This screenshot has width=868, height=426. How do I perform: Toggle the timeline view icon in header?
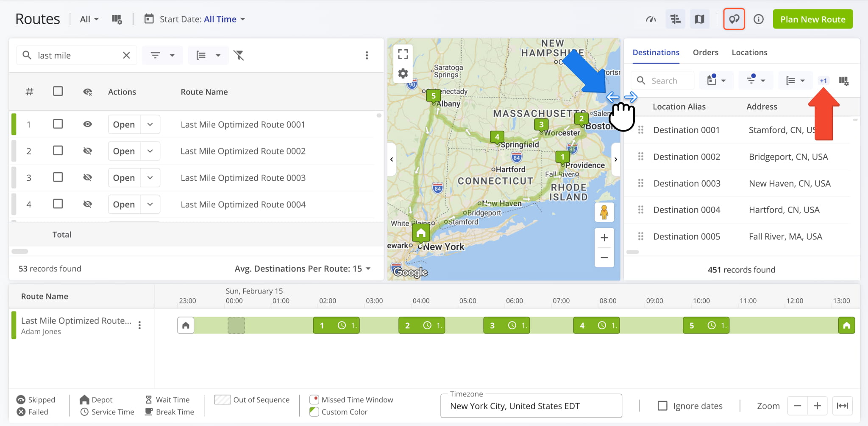(675, 19)
